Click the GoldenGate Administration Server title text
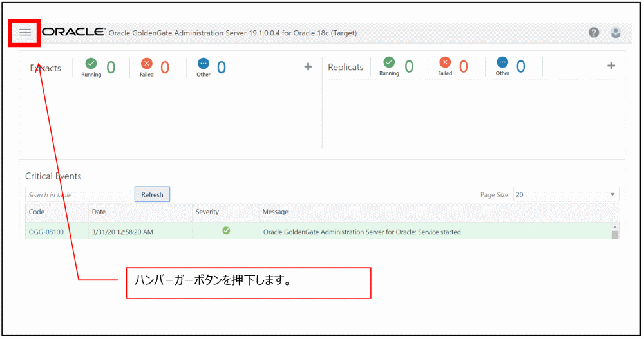This screenshot has height=339, width=644. tap(232, 33)
